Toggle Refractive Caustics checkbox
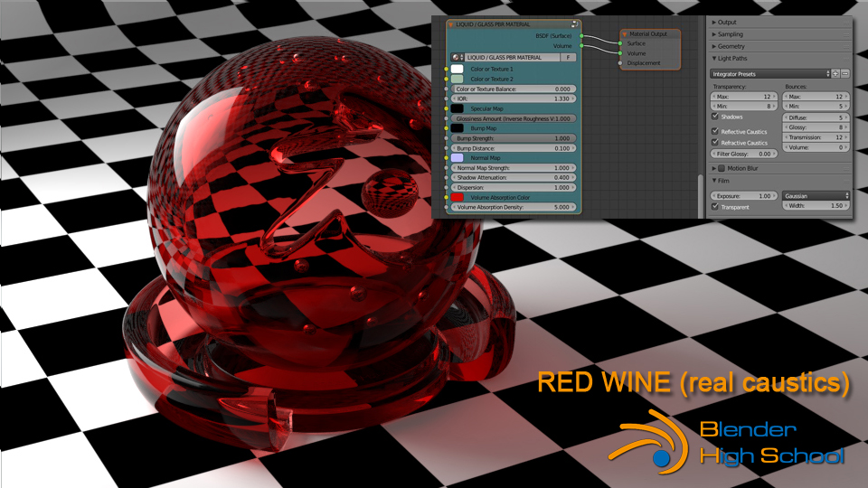Viewport: 868px width, 488px height. [x=715, y=142]
